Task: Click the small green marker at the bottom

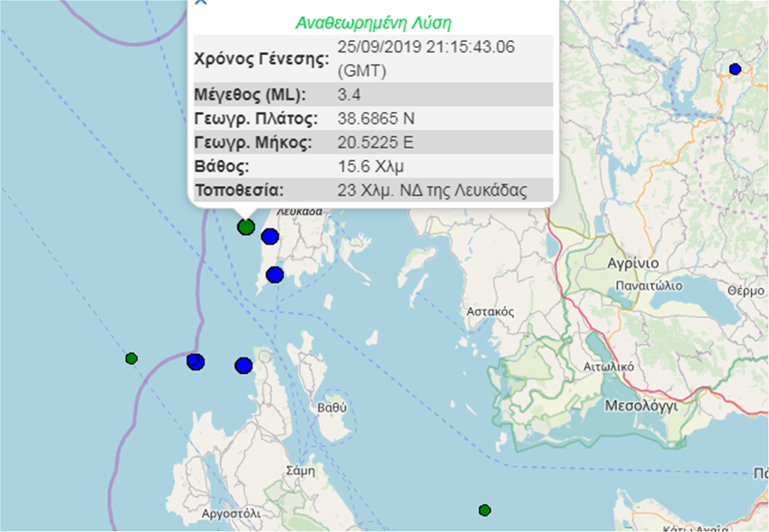Action: 485,510
